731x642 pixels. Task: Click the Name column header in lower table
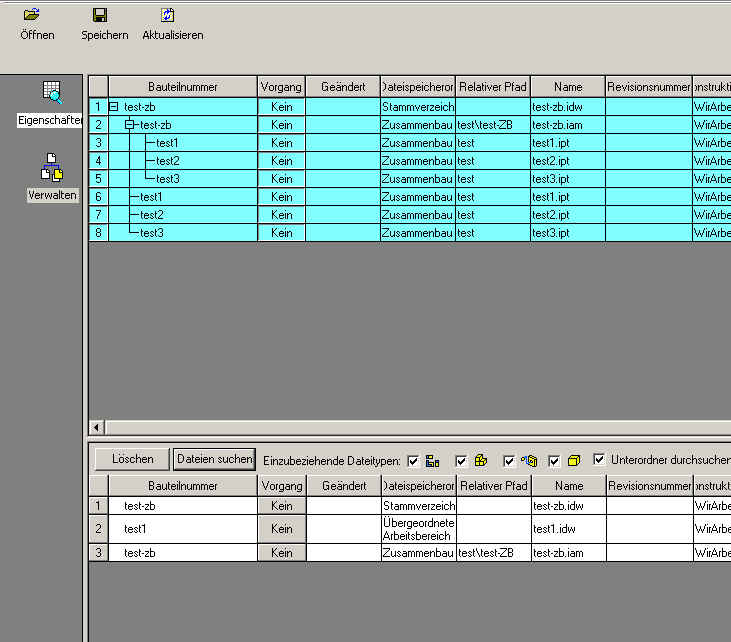click(568, 486)
